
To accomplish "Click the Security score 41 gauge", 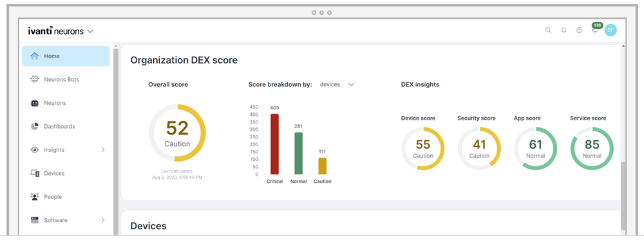I will [479, 149].
